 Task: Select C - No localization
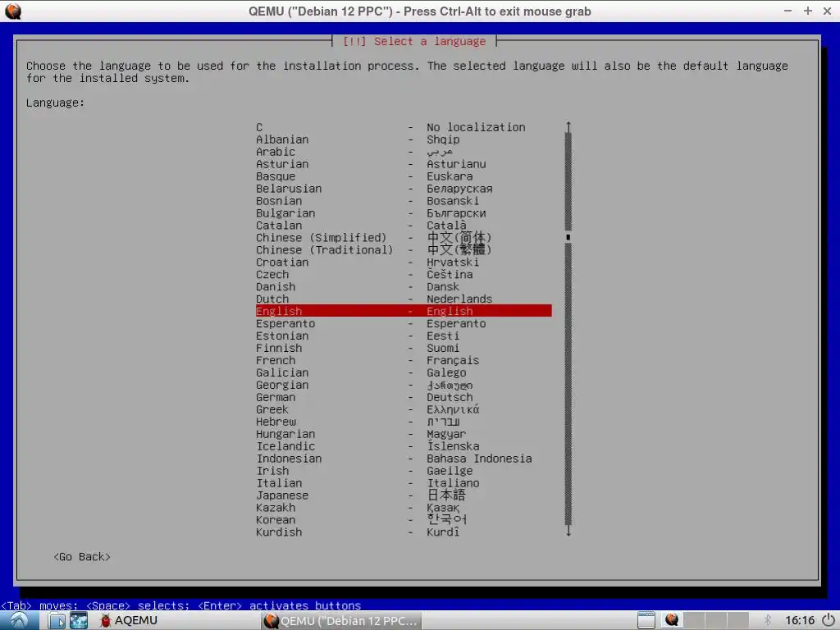[x=404, y=127]
